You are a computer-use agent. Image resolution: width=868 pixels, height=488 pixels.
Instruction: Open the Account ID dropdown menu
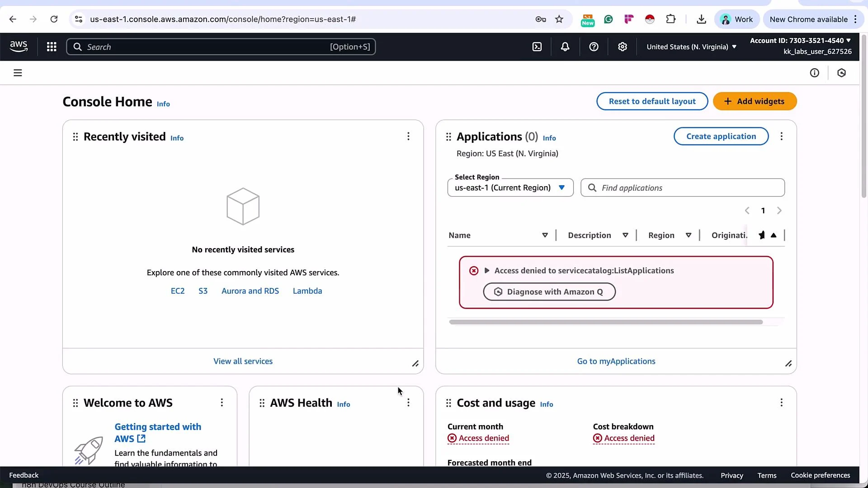(x=800, y=40)
